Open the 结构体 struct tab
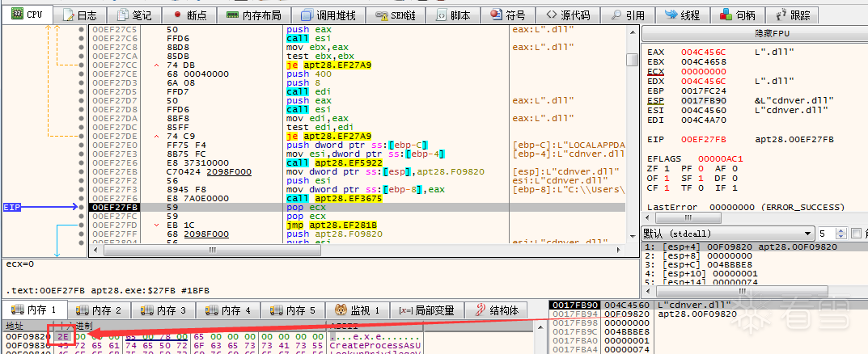 (x=497, y=310)
